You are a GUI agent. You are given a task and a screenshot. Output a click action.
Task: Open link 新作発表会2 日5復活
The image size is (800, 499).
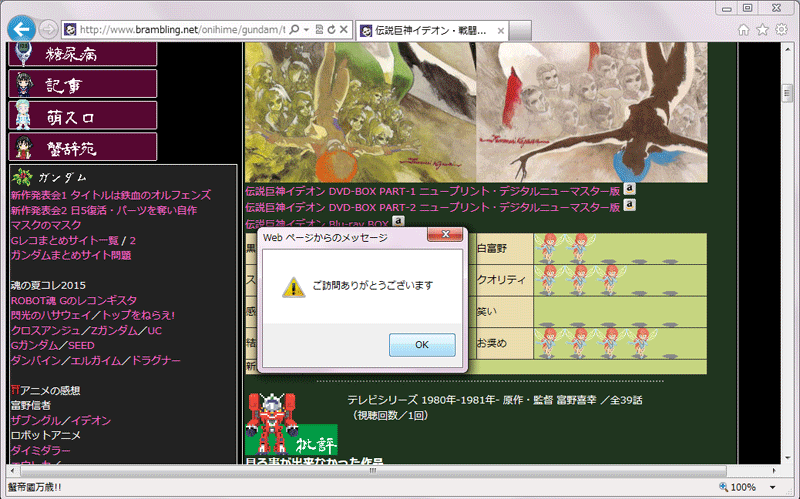[104, 210]
